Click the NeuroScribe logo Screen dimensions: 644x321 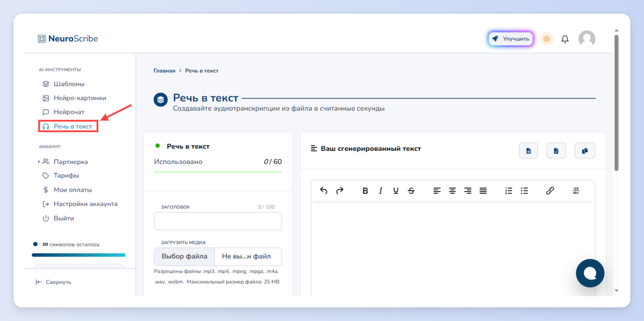(68, 39)
